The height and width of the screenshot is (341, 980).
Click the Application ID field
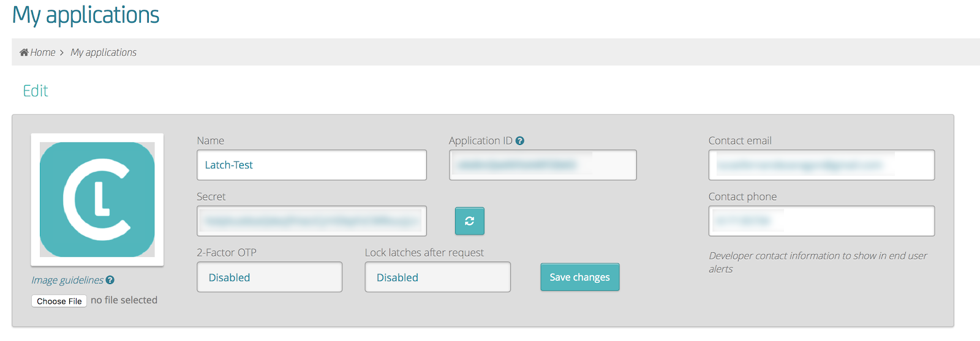(x=543, y=165)
